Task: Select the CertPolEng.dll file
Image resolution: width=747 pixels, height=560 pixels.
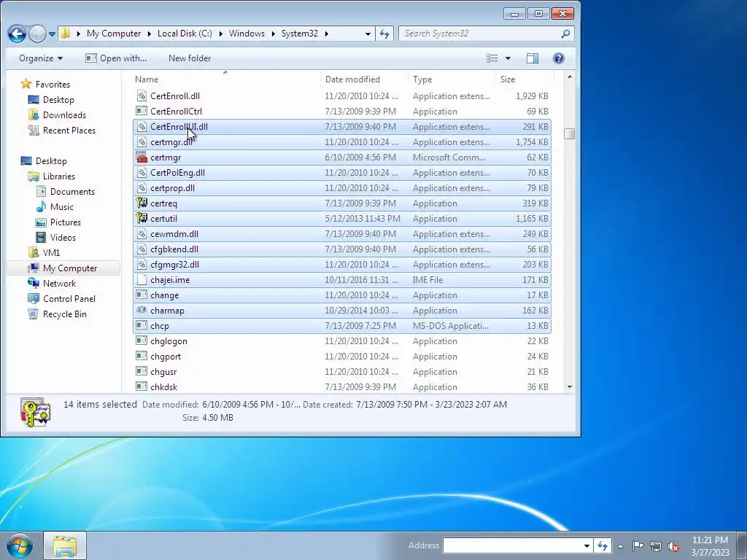Action: (x=341, y=172)
